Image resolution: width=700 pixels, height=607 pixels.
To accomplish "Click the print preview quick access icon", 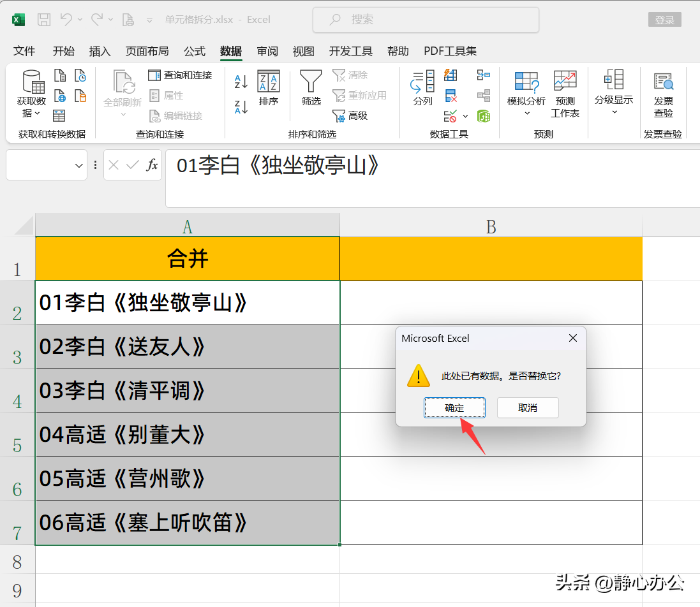I will [128, 20].
